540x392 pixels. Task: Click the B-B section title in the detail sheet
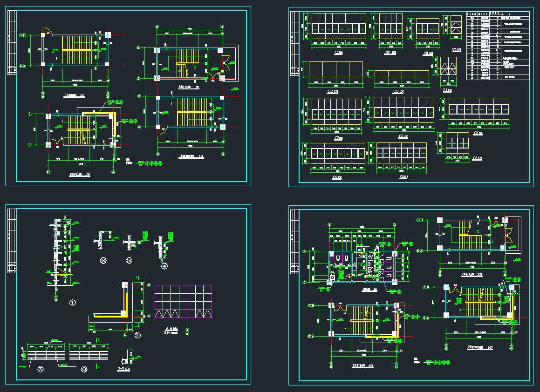point(123,369)
